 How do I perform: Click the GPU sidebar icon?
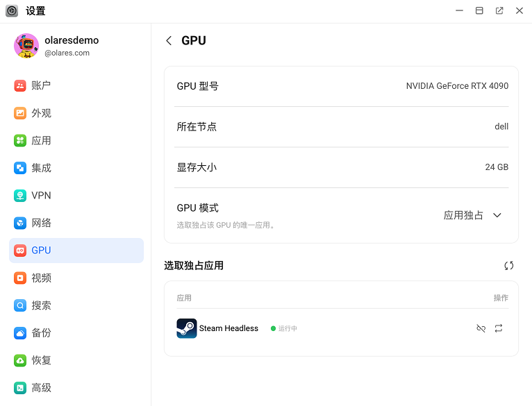pos(20,251)
